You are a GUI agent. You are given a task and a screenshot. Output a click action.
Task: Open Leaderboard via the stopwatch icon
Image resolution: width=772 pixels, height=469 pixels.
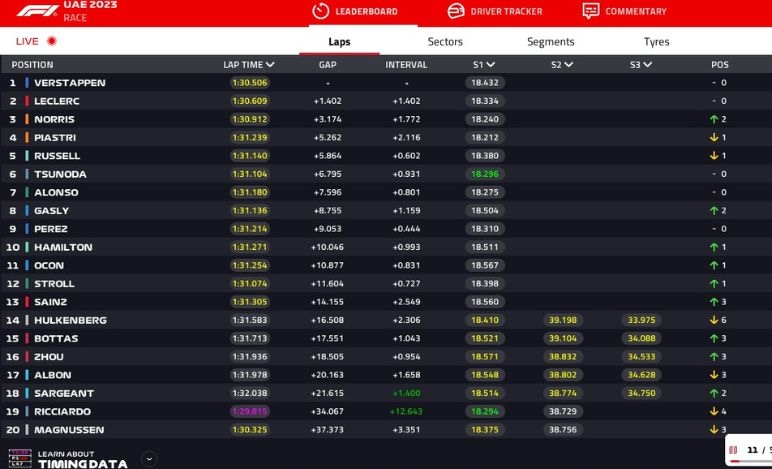point(321,11)
